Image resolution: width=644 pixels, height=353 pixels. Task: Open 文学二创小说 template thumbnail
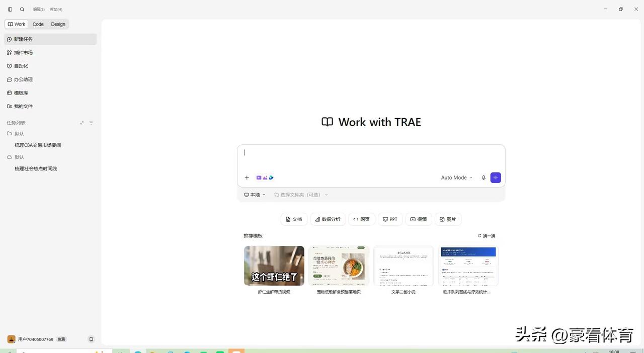[404, 266]
